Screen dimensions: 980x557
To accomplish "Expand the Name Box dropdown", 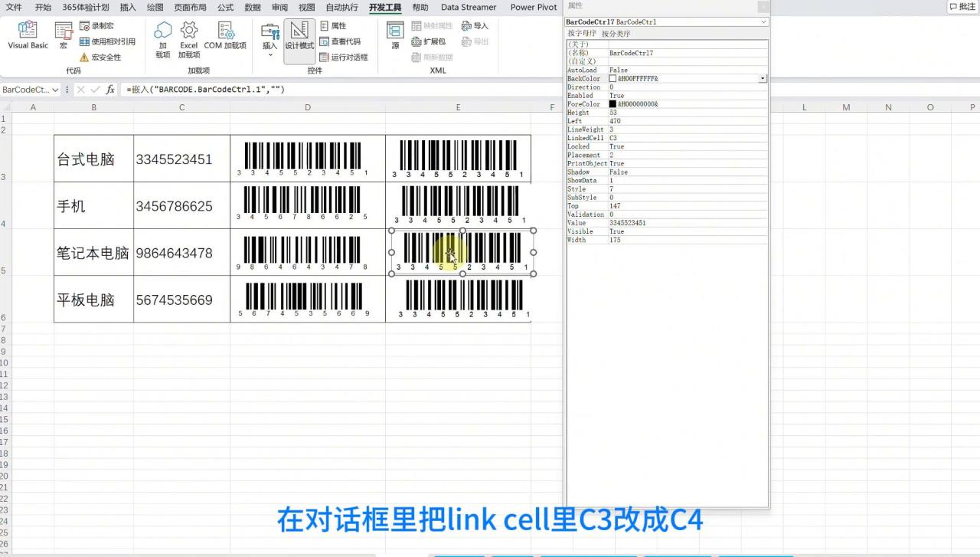I will (x=55, y=90).
